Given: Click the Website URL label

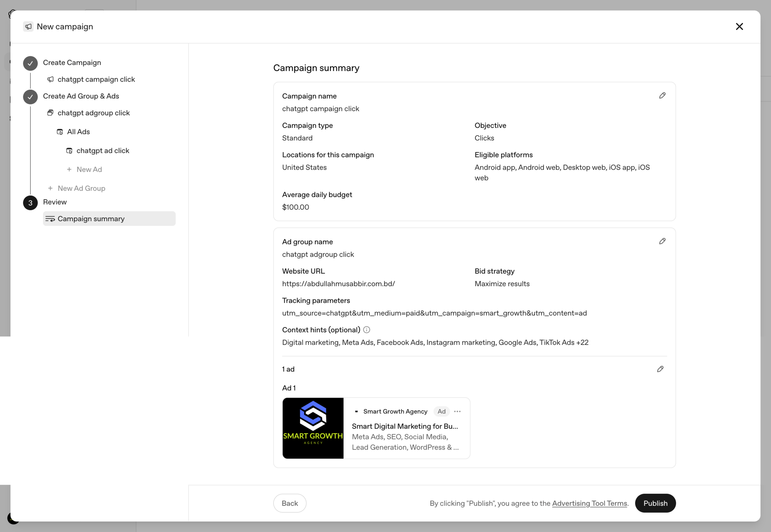Looking at the screenshot, I should [x=303, y=271].
